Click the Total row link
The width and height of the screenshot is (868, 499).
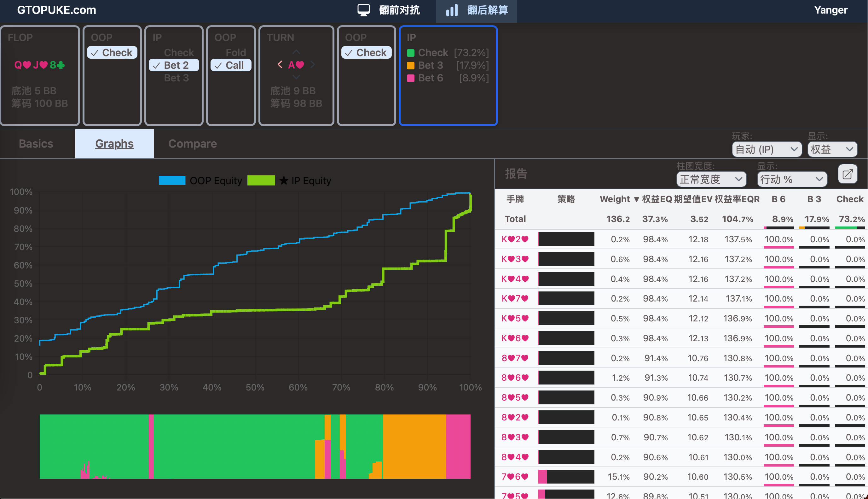click(x=515, y=219)
